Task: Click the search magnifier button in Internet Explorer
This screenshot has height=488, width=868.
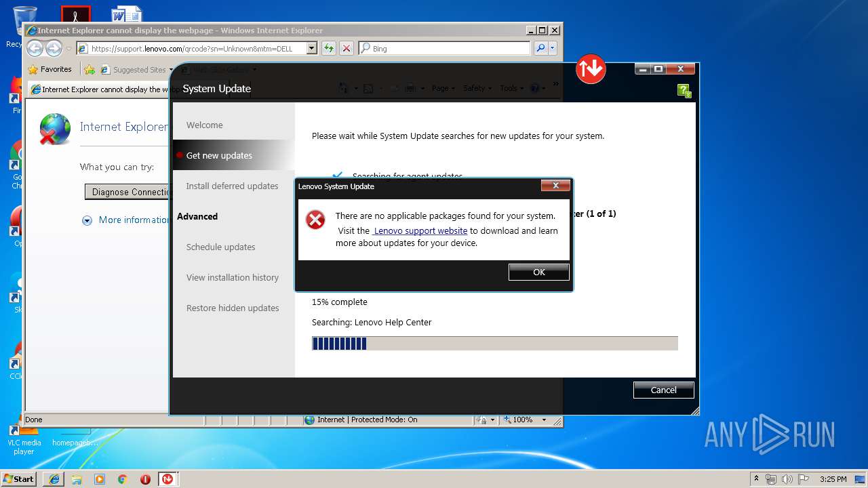Action: (x=540, y=48)
